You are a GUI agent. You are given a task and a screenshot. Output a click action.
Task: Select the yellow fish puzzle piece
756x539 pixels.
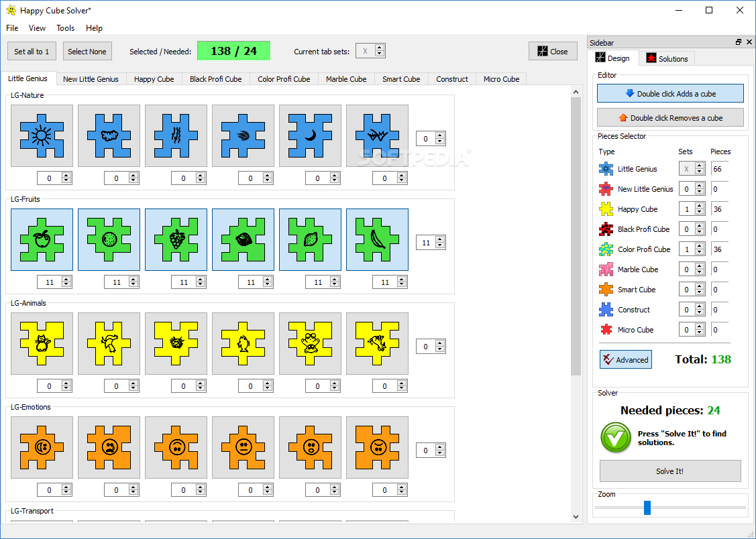point(243,343)
